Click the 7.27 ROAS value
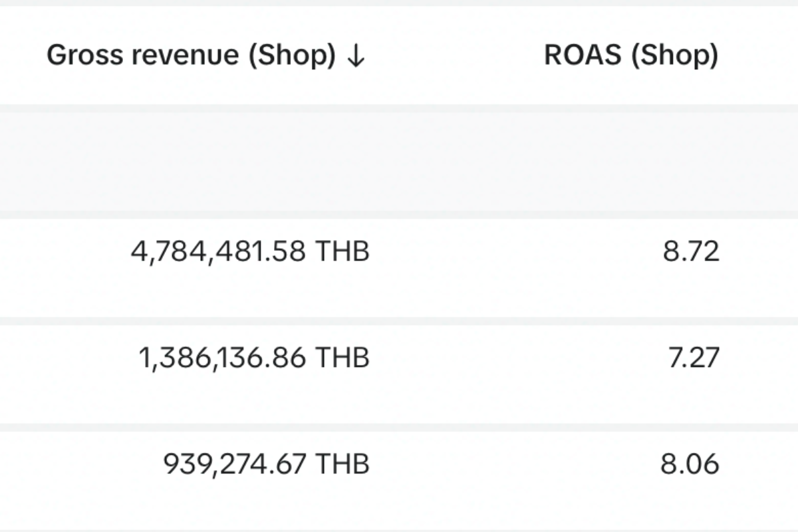 [693, 358]
